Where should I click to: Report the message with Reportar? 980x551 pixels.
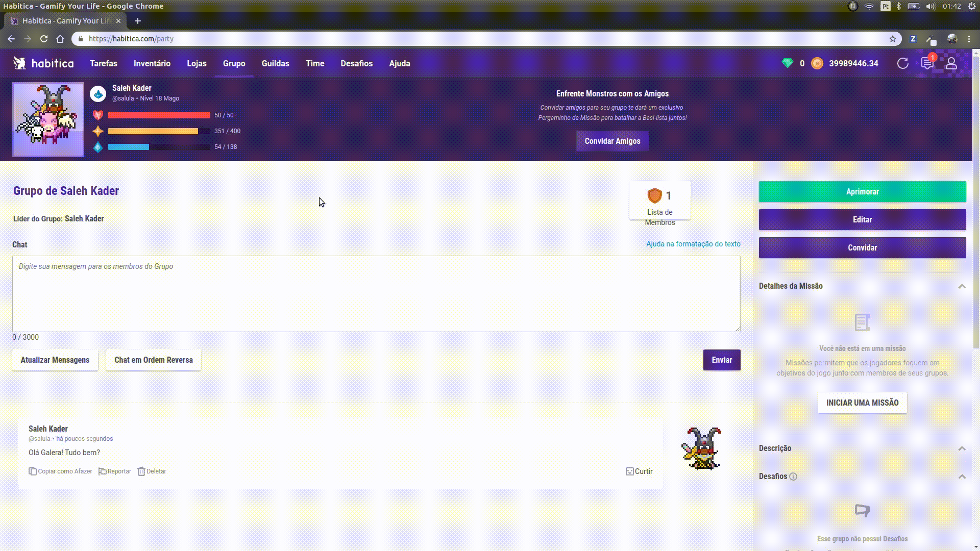(115, 471)
